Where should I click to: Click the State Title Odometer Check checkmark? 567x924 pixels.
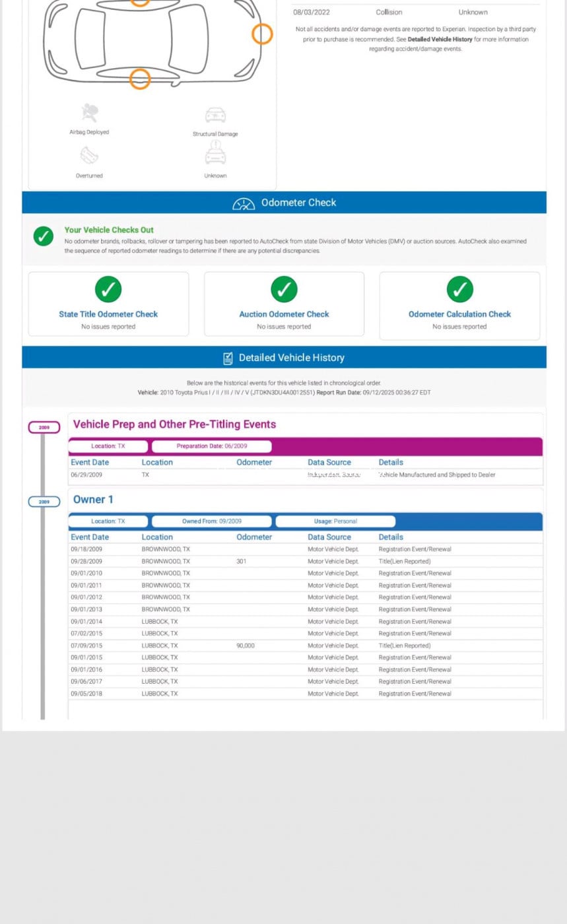click(108, 288)
